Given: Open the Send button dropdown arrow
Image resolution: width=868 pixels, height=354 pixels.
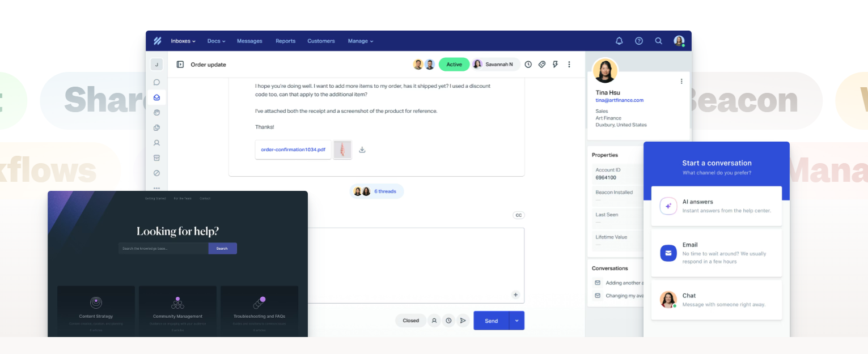Looking at the screenshot, I should click(x=516, y=321).
